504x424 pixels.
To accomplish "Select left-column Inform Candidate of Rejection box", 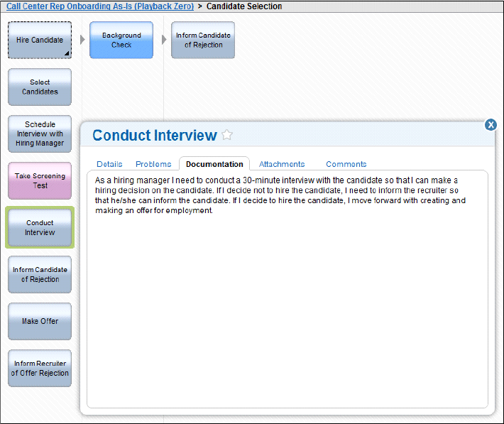I will click(40, 274).
